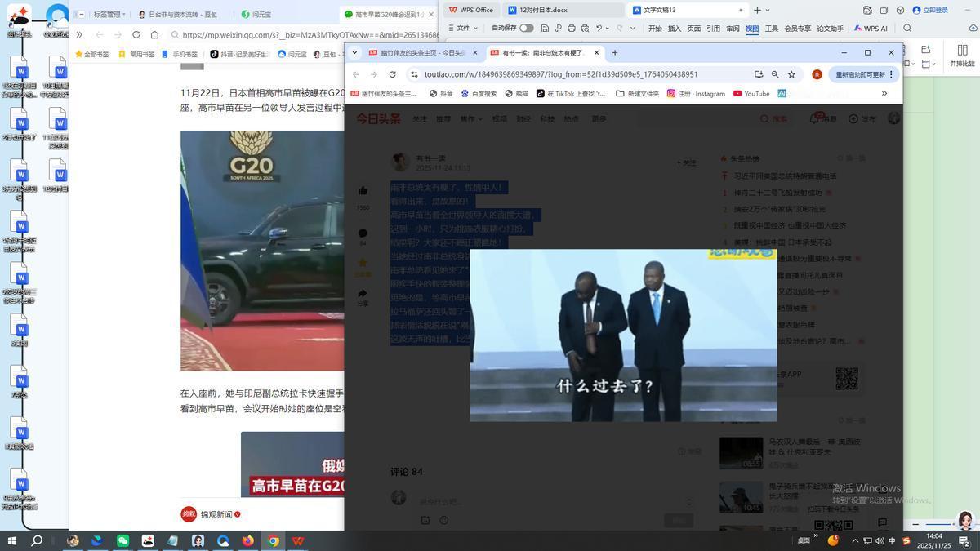Reload page in the back browser

click(x=136, y=35)
